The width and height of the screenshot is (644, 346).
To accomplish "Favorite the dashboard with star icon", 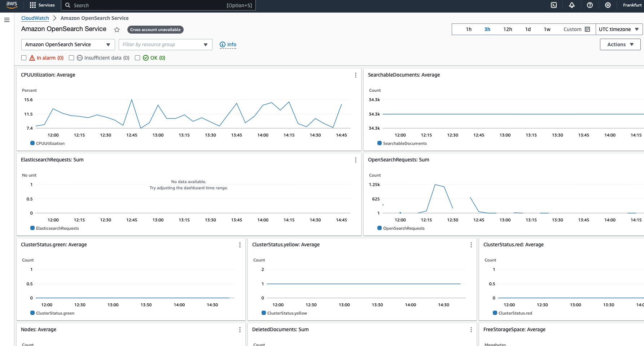I will point(117,30).
